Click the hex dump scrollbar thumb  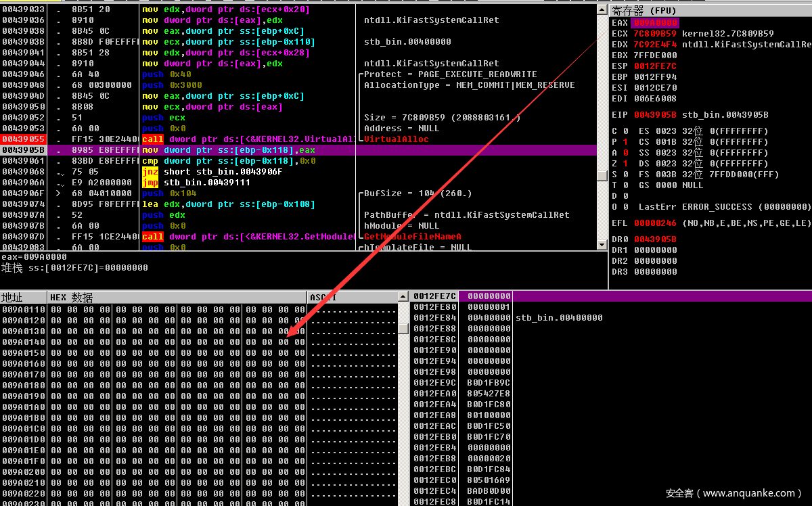tap(403, 329)
